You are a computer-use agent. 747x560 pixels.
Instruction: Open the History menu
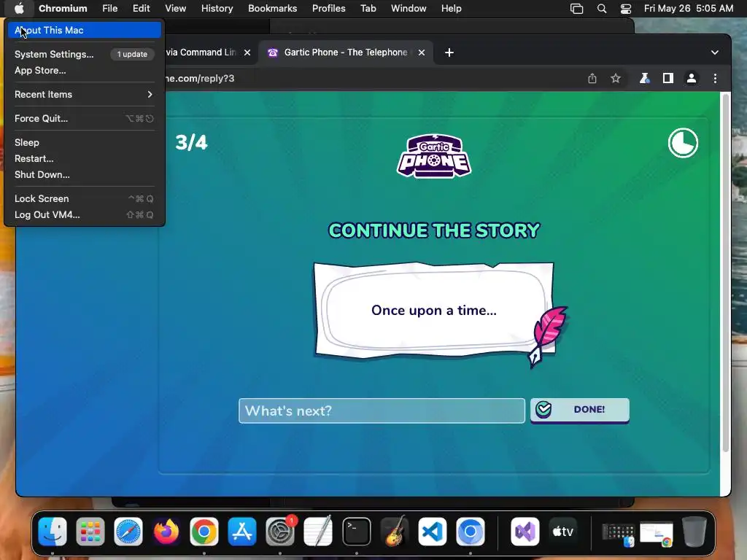pyautogui.click(x=217, y=8)
